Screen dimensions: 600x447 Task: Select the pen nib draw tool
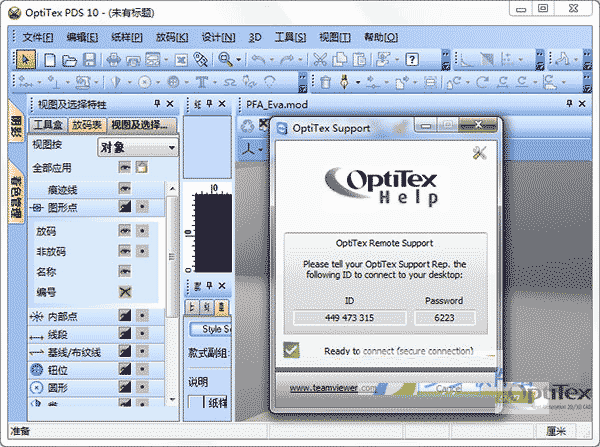[345, 82]
